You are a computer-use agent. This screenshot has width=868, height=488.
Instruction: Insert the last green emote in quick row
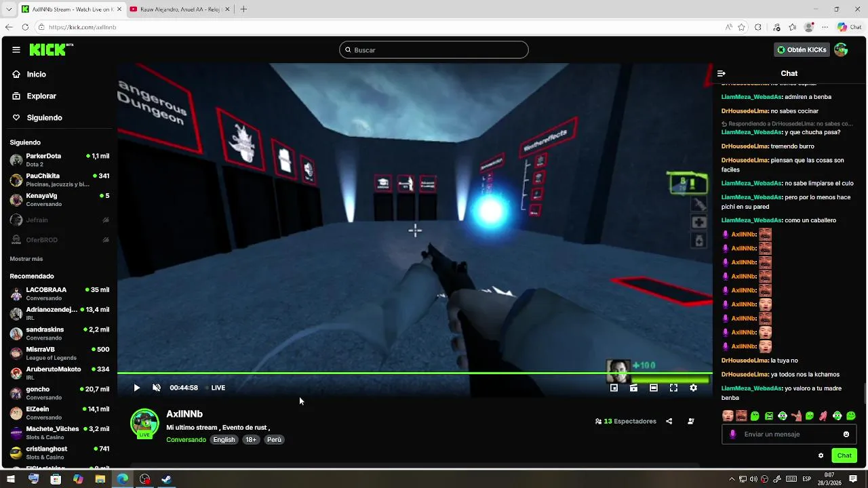(851, 415)
